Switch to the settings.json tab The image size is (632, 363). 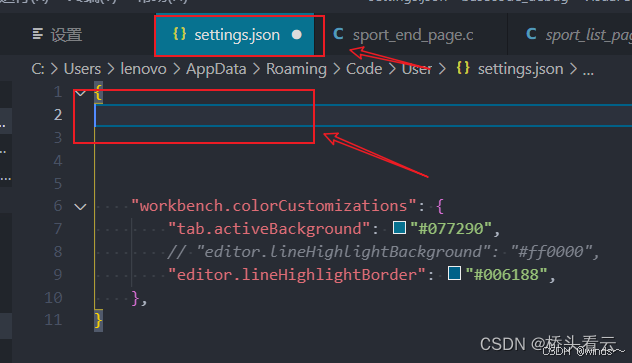click(x=235, y=35)
